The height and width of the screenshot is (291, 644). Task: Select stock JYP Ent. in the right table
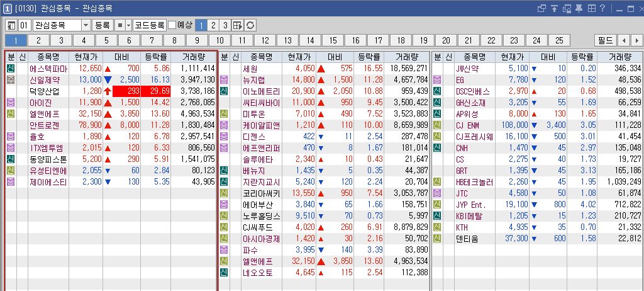click(470, 204)
